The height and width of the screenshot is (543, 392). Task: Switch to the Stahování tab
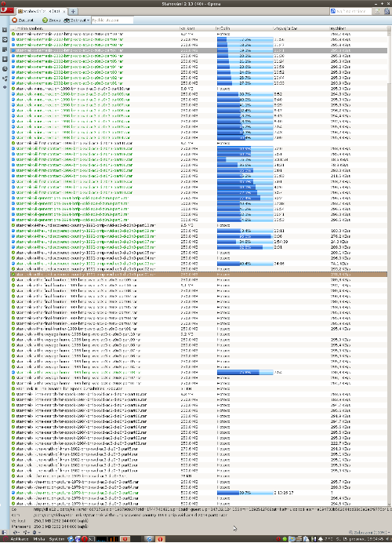[x=42, y=12]
